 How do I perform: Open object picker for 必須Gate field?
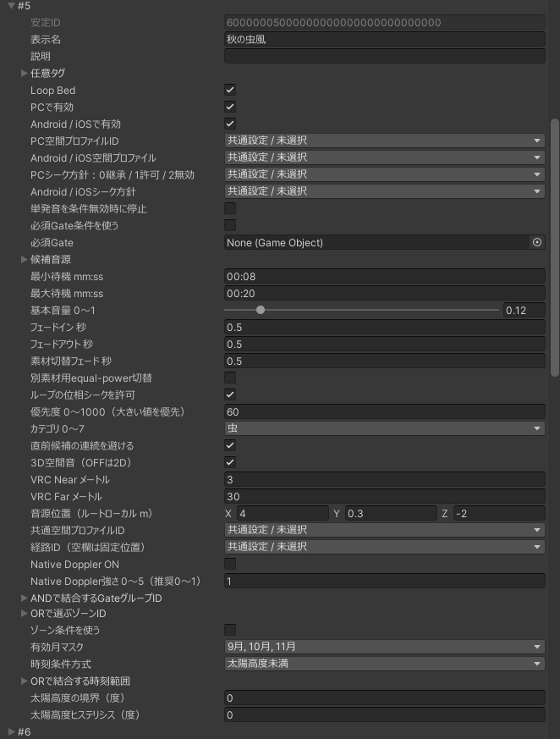536,242
